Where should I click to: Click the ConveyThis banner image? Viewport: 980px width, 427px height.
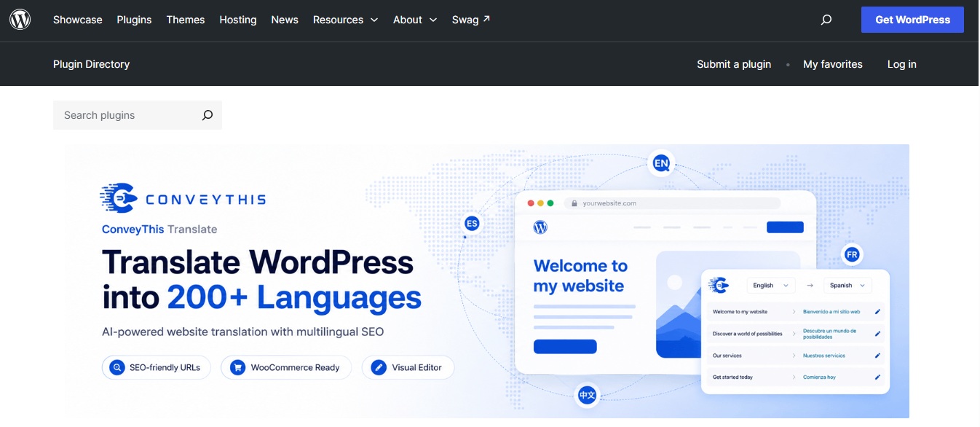(486, 281)
